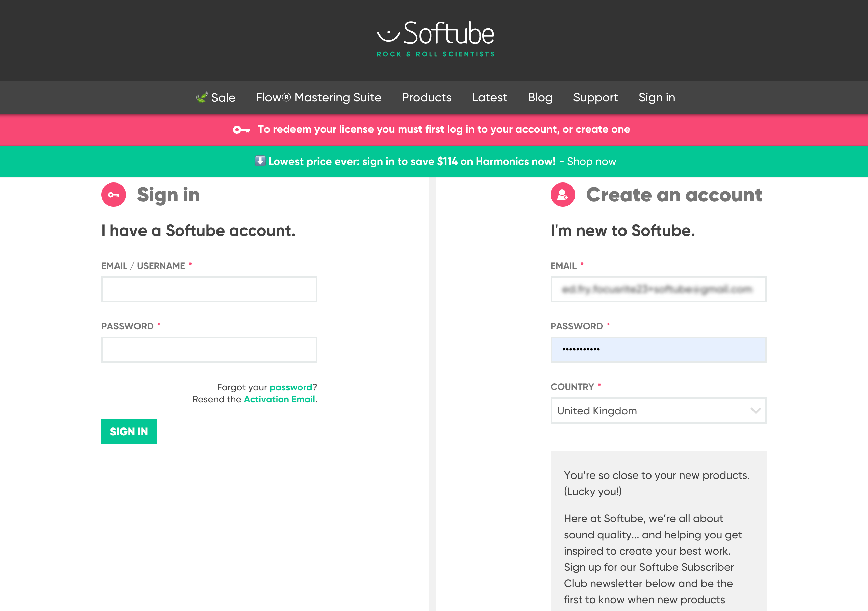This screenshot has width=868, height=611.
Task: Click the 'Create an account' heading
Action: click(674, 195)
